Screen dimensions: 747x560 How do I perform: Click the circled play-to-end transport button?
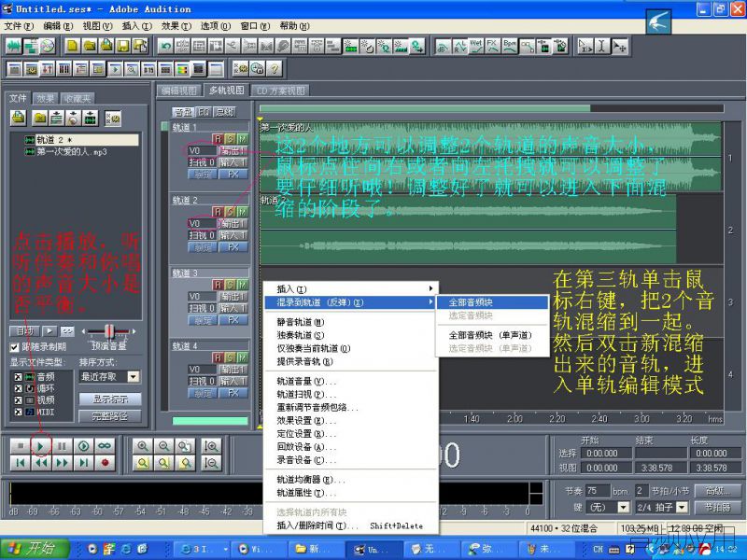(x=83, y=446)
